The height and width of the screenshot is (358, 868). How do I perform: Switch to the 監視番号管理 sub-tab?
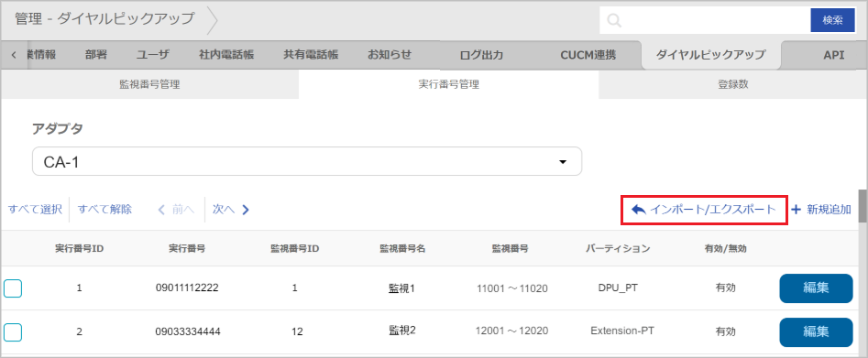pos(149,84)
